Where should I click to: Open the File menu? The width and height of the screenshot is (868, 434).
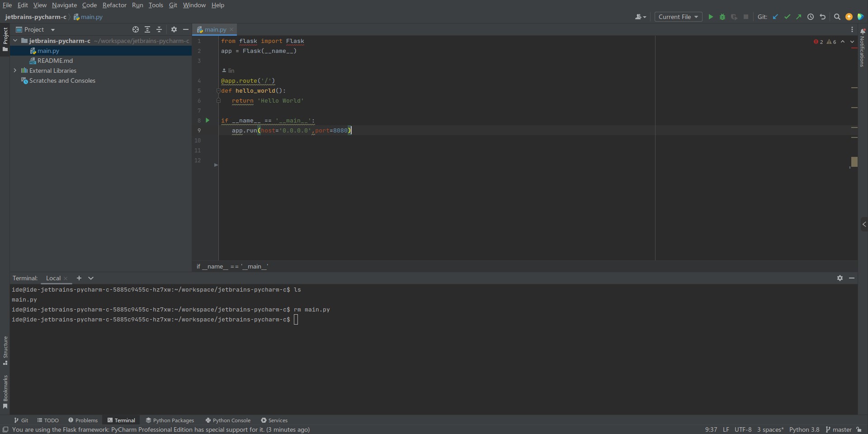click(7, 5)
